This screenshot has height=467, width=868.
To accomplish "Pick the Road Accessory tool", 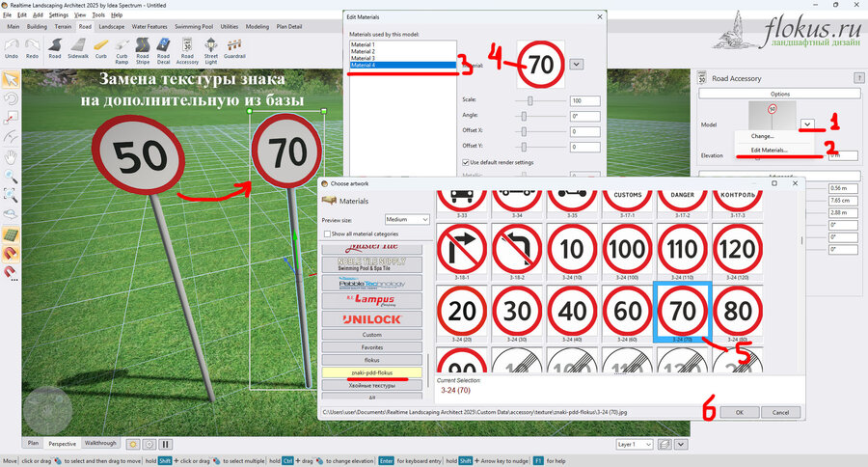I will pyautogui.click(x=187, y=51).
